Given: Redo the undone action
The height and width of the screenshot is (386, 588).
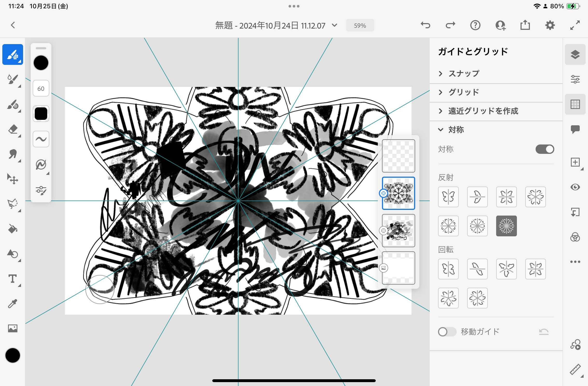Looking at the screenshot, I should coord(450,25).
